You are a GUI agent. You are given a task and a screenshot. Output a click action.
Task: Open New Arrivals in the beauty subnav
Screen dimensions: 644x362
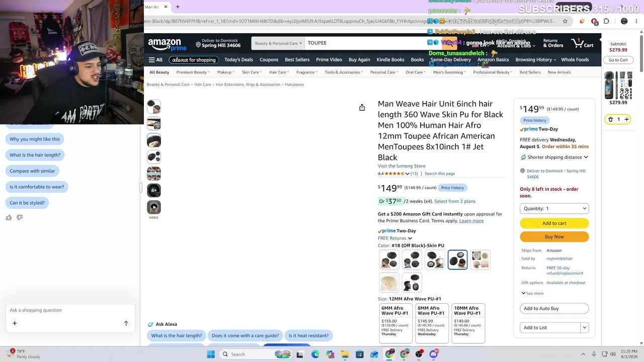tap(559, 72)
